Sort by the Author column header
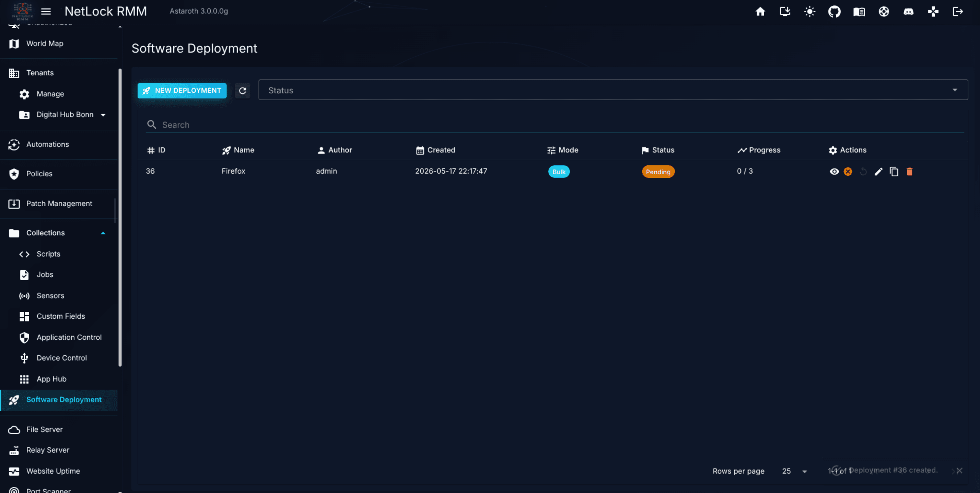980x493 pixels. pos(335,150)
